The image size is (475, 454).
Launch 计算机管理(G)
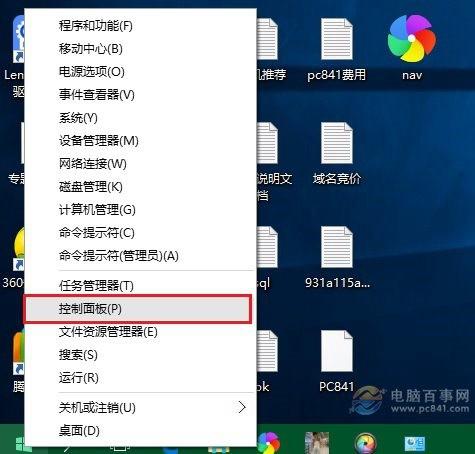[x=140, y=210]
